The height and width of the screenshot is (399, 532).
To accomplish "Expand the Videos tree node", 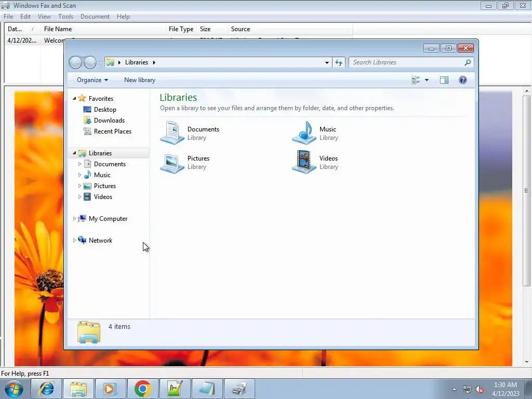I will tap(79, 197).
